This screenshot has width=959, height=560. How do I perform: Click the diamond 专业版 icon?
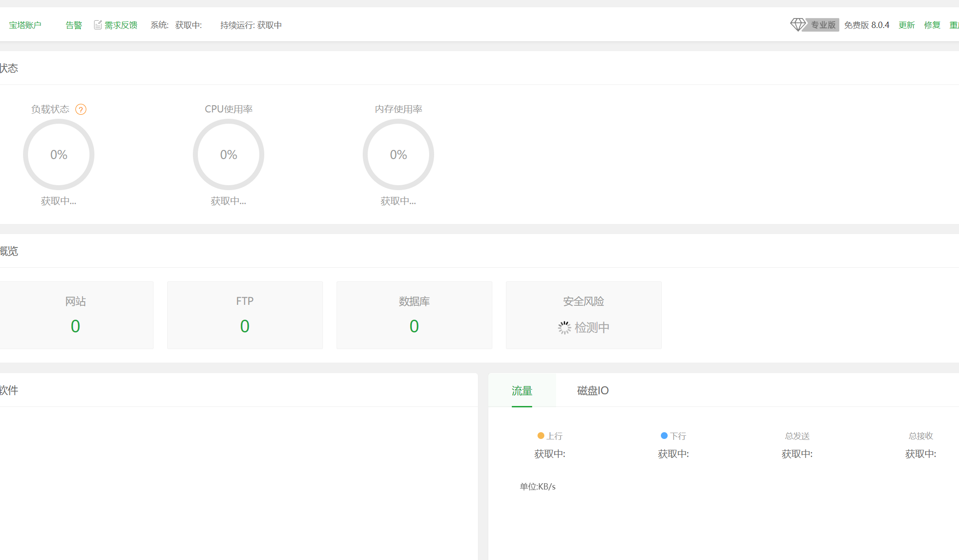click(x=798, y=25)
